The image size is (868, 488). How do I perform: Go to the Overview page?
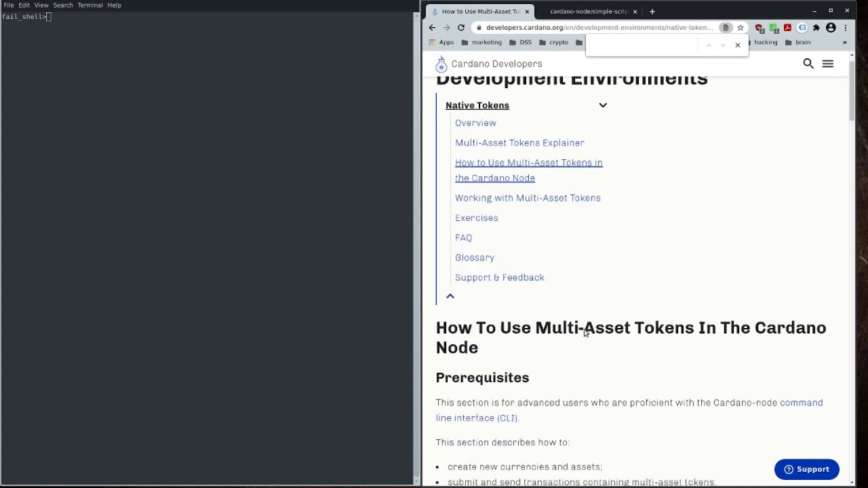(475, 123)
